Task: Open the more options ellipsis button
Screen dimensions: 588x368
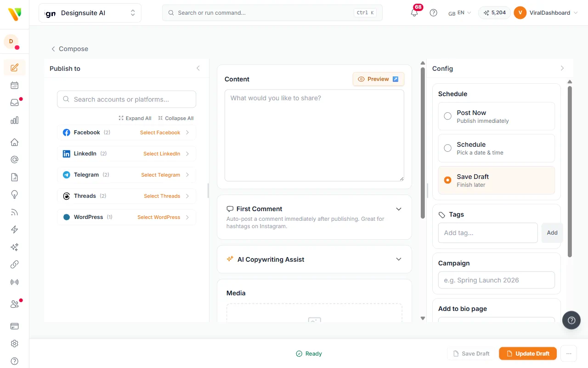Action: (569, 354)
